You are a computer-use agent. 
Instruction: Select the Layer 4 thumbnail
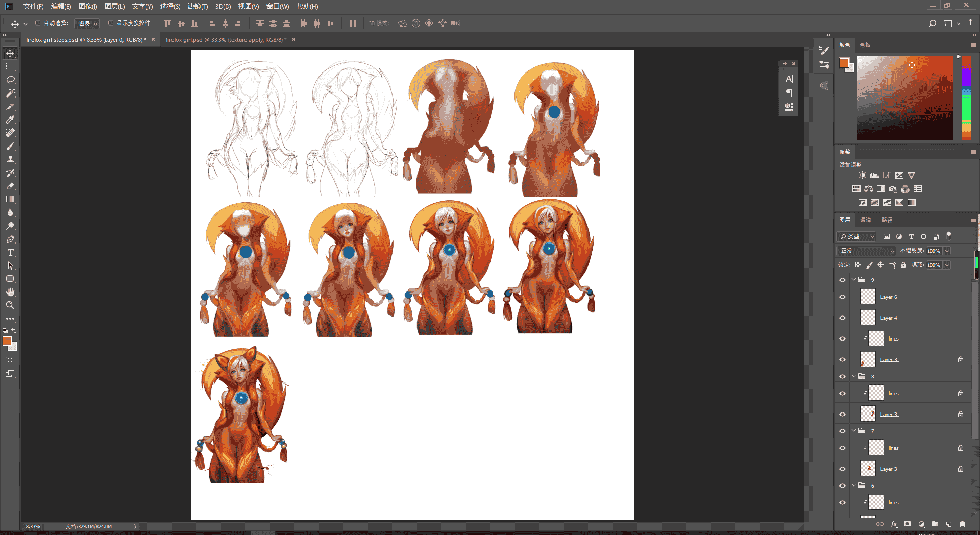tap(868, 318)
